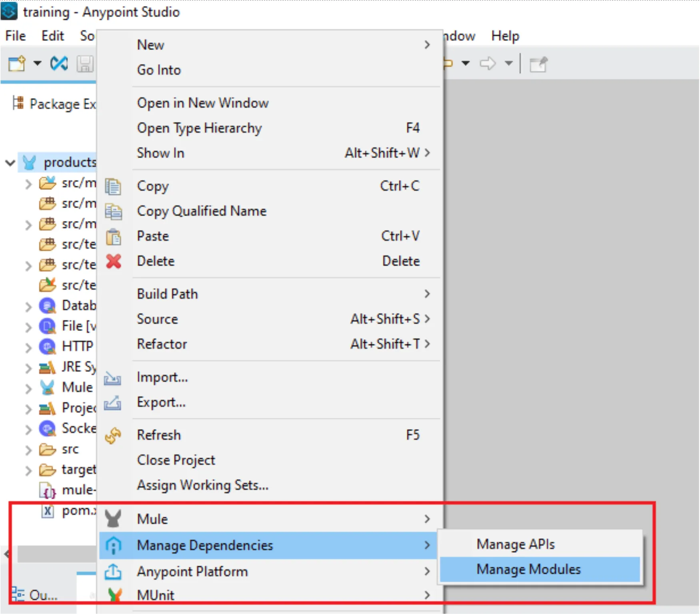Click the pom.xml file icon
The height and width of the screenshot is (614, 700).
pyautogui.click(x=48, y=511)
